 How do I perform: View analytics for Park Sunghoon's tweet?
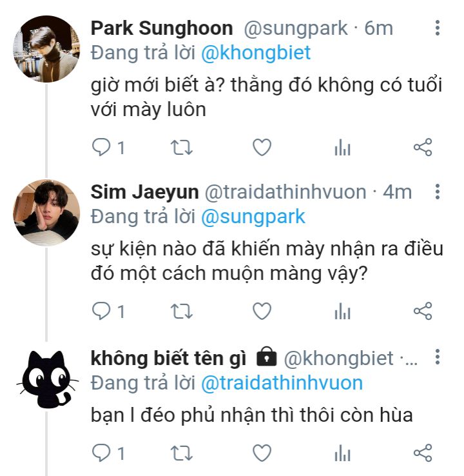pos(342,148)
